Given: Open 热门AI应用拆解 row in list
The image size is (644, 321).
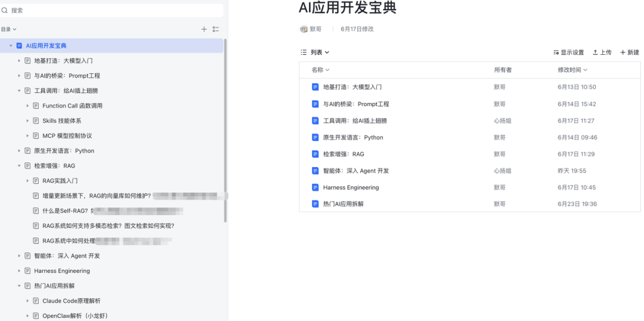Looking at the screenshot, I should 470,204.
